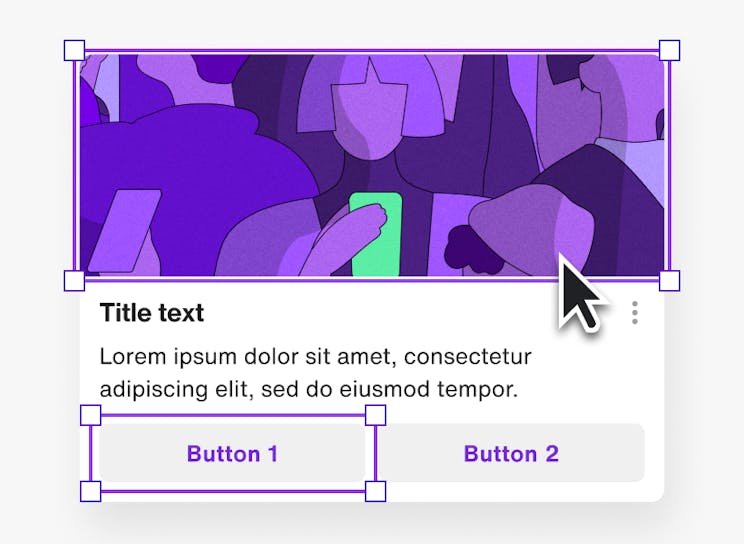Image resolution: width=744 pixels, height=544 pixels.
Task: Click Button 1 selection's bottom-right handle
Action: click(376, 491)
